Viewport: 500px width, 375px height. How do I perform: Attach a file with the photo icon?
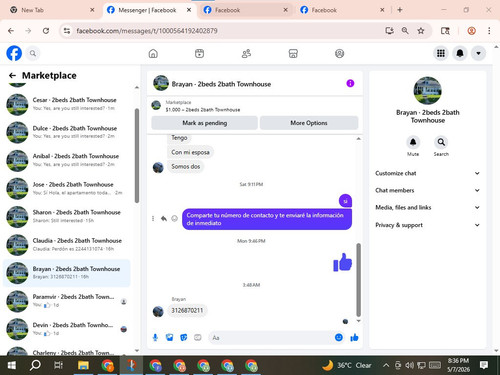[169, 338]
